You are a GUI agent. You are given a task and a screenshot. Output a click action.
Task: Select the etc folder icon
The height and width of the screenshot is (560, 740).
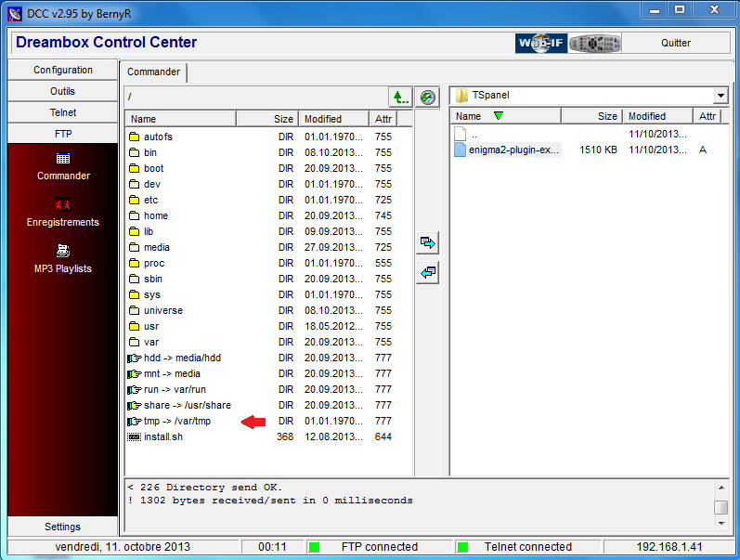coord(135,201)
